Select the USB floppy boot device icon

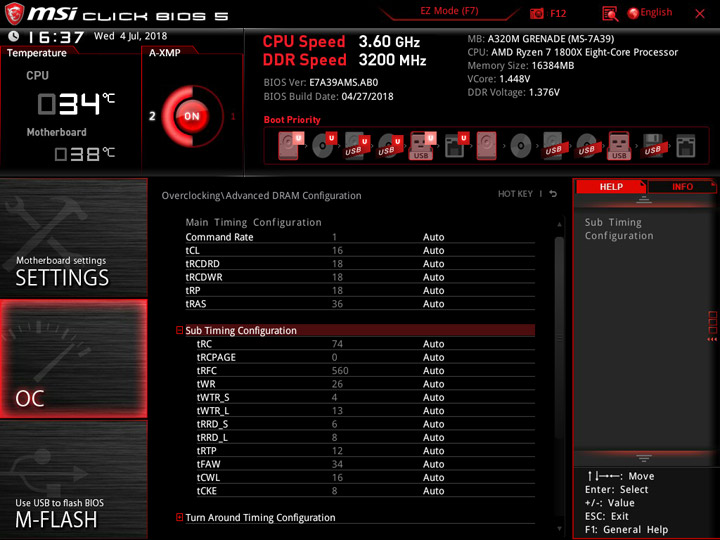click(x=652, y=146)
